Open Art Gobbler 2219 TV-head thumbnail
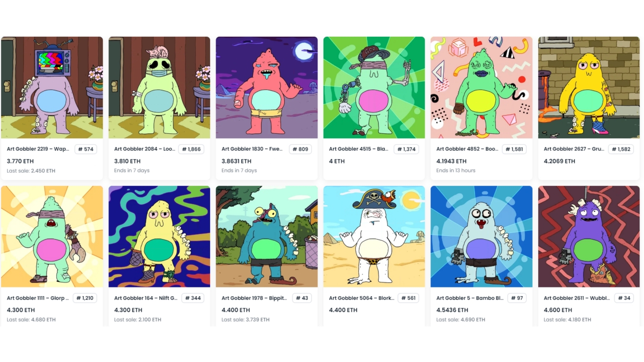Viewport: 644px width, 362px height. tap(52, 87)
